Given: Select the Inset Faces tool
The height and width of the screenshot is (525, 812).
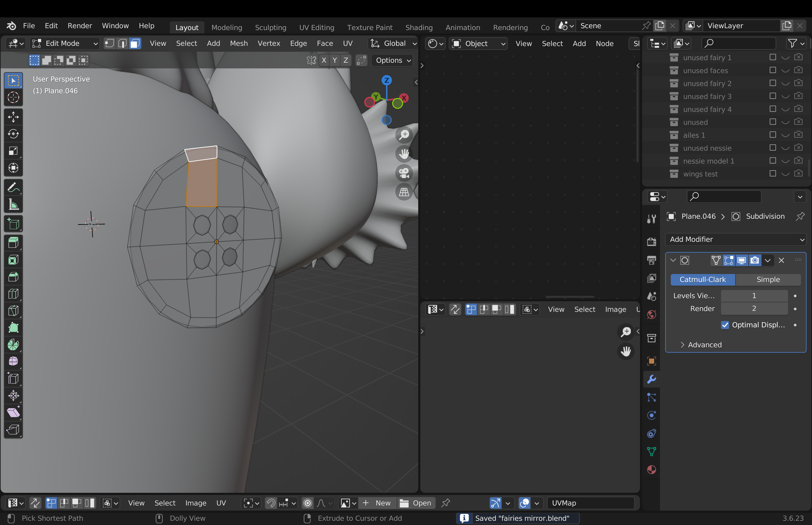Looking at the screenshot, I should pyautogui.click(x=13, y=260).
